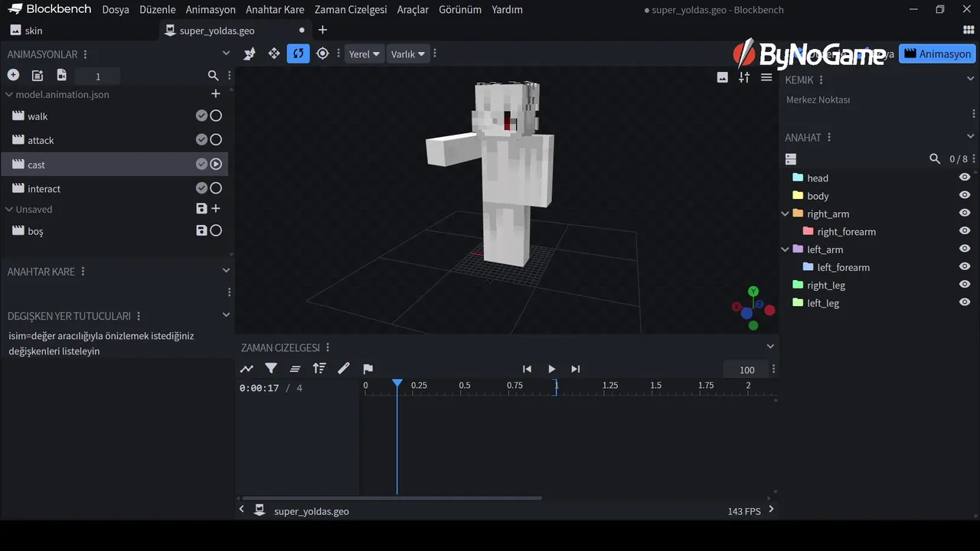Click the timeline horizontal scrollbar
The image size is (980, 551).
391,498
